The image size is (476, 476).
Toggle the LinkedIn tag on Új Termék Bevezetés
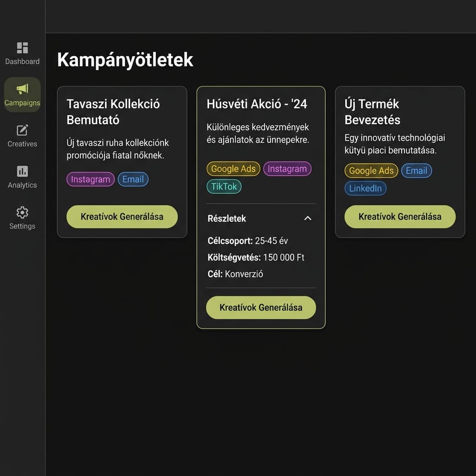point(365,188)
